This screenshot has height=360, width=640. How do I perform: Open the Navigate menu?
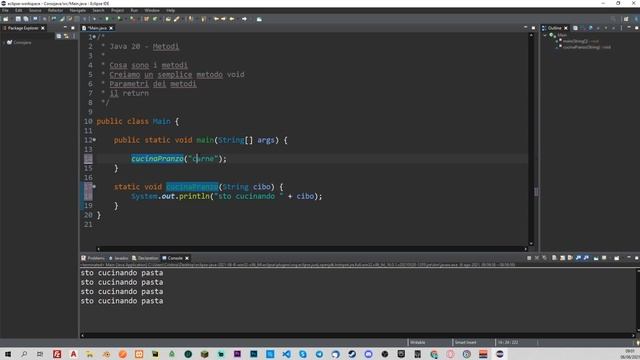(x=78, y=10)
